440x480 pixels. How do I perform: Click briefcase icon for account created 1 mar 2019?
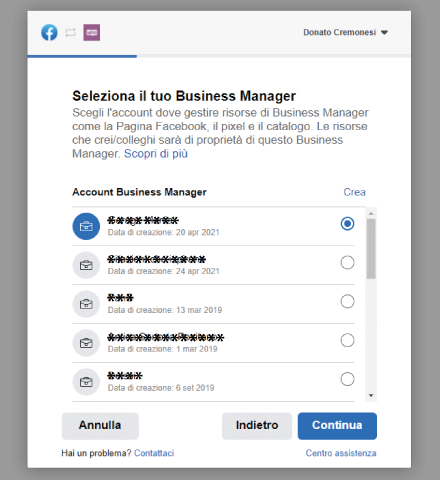pos(86,343)
